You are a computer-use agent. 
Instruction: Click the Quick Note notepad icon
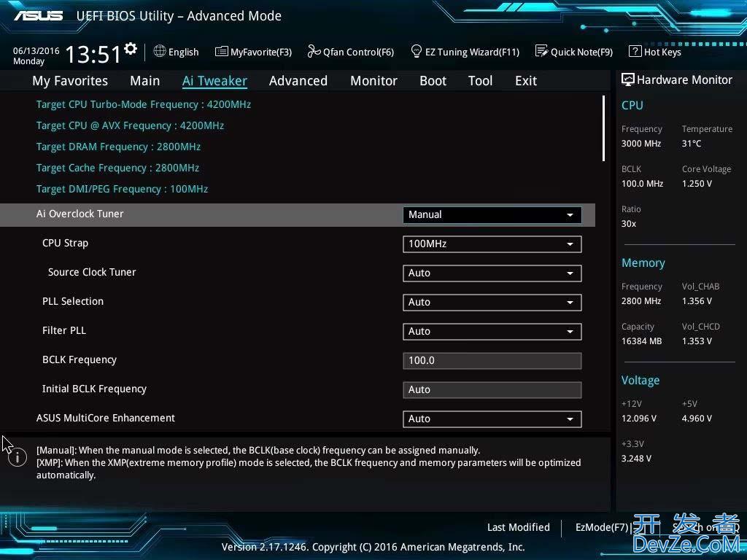541,51
